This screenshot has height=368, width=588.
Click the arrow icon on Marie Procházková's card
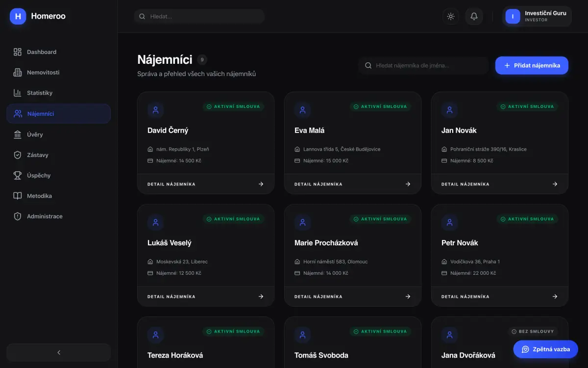(408, 297)
